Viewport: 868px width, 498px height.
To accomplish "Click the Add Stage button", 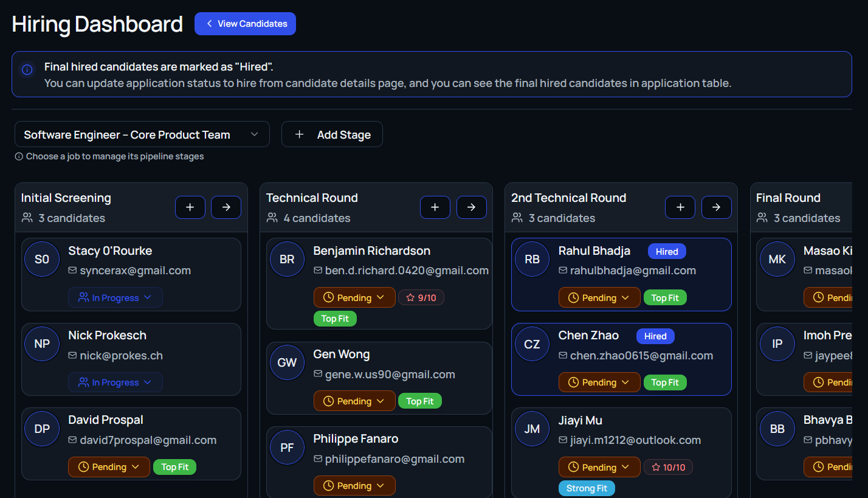I will tap(332, 134).
